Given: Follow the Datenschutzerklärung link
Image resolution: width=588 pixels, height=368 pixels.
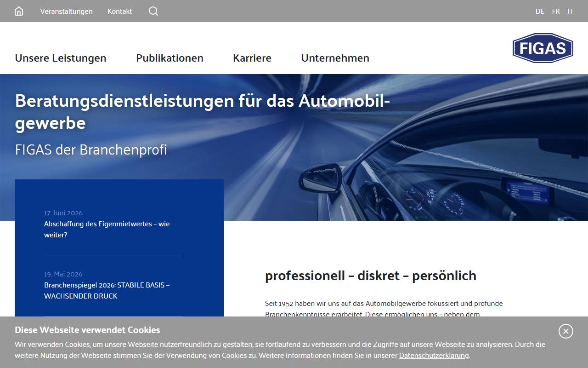Looking at the screenshot, I should 434,356.
